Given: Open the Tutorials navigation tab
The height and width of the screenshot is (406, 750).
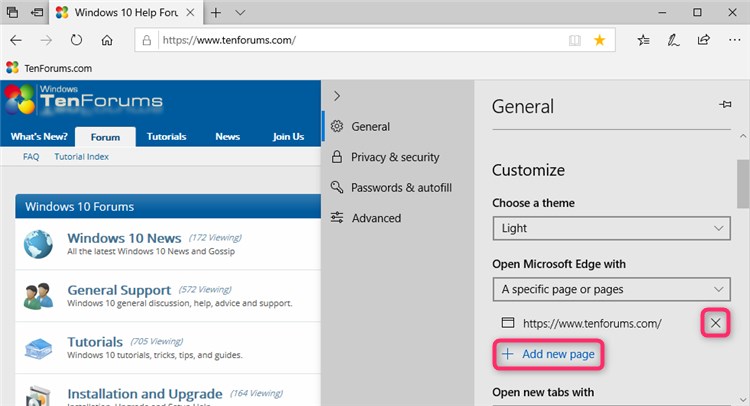Looking at the screenshot, I should point(166,137).
